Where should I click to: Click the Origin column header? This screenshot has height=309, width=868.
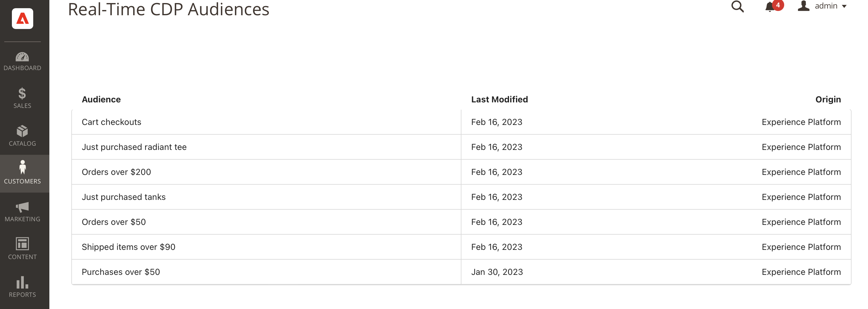coord(827,99)
